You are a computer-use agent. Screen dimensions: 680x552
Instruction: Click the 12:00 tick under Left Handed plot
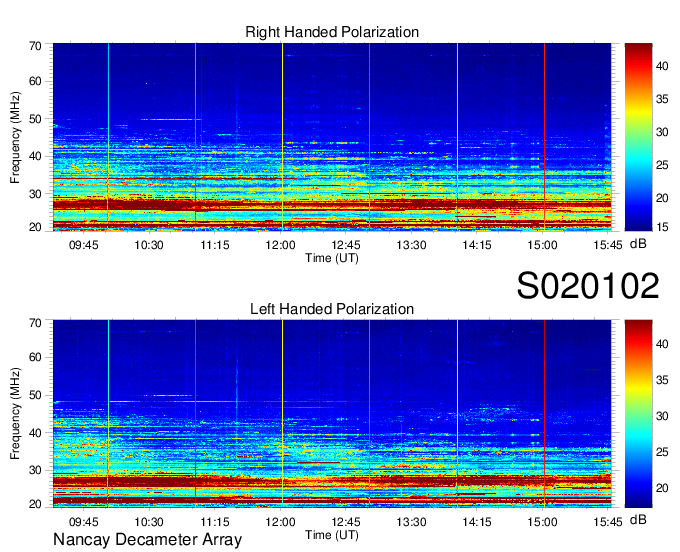point(281,522)
